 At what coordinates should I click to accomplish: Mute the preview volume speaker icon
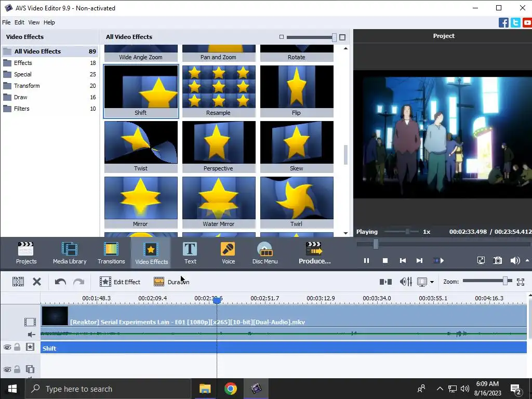[515, 261]
